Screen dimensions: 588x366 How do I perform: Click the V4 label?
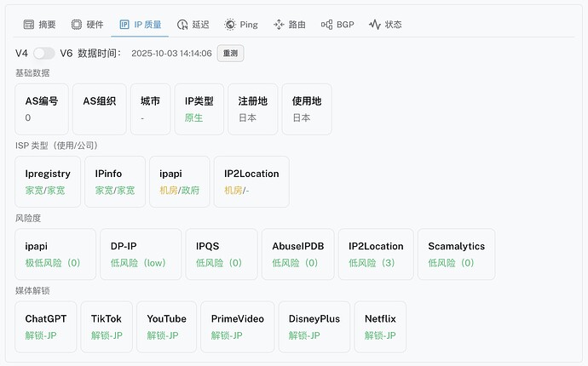click(x=21, y=53)
